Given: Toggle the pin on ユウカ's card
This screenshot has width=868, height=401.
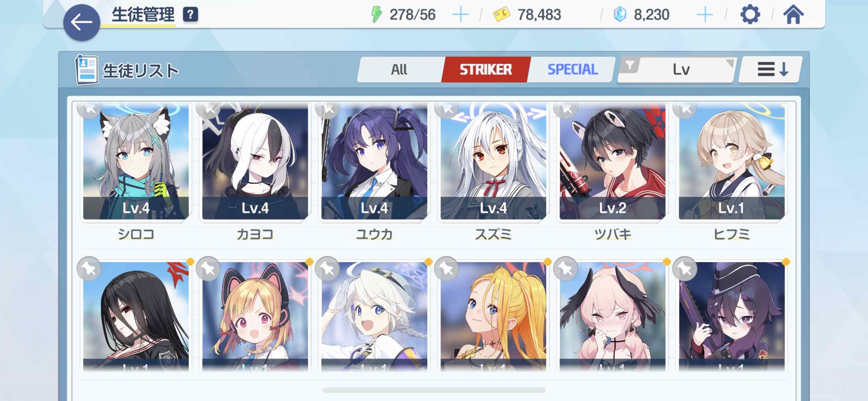Looking at the screenshot, I should click(327, 109).
